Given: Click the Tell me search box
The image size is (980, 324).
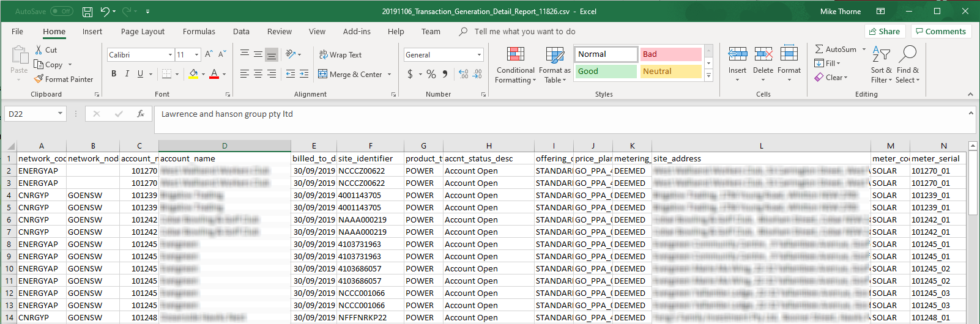Looking at the screenshot, I should (525, 31).
